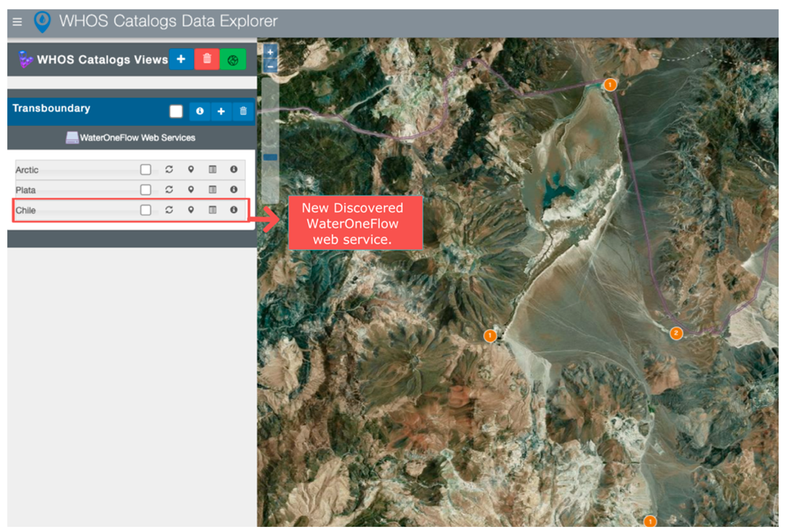Viewport: 786px width, 532px height.
Task: Toggle the Arctic service checkbox
Action: coord(145,169)
